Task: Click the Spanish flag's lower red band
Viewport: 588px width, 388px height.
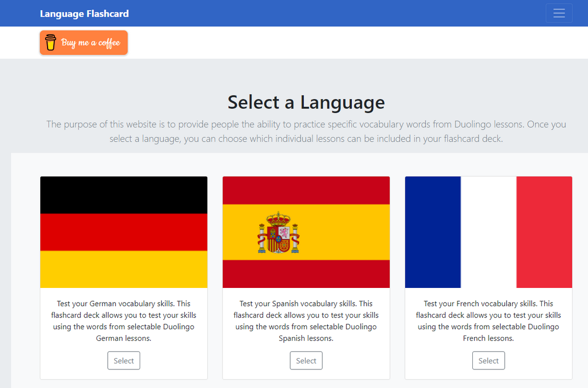Action: pos(306,274)
